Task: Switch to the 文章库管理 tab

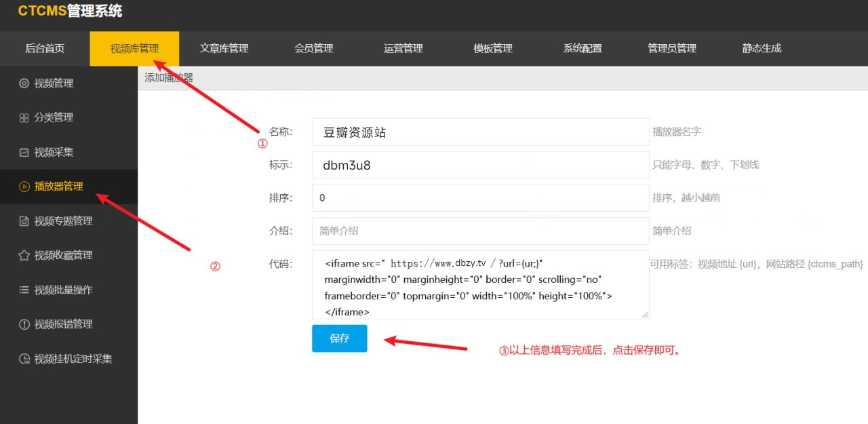Action: pos(224,48)
